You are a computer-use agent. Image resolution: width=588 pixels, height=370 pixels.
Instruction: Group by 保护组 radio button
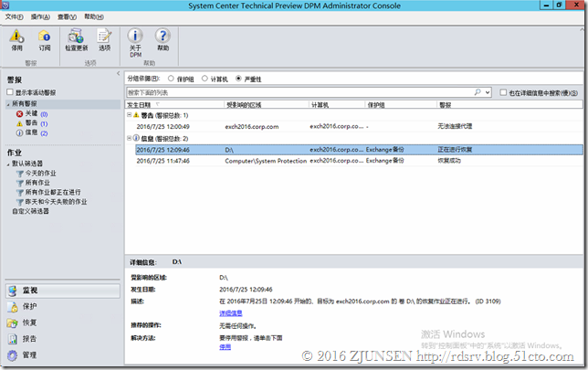[171, 79]
